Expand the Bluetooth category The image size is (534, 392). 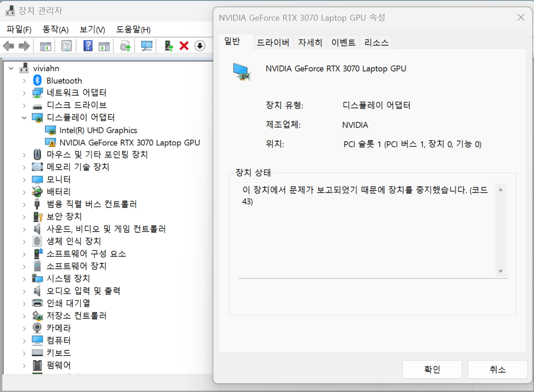click(x=24, y=81)
